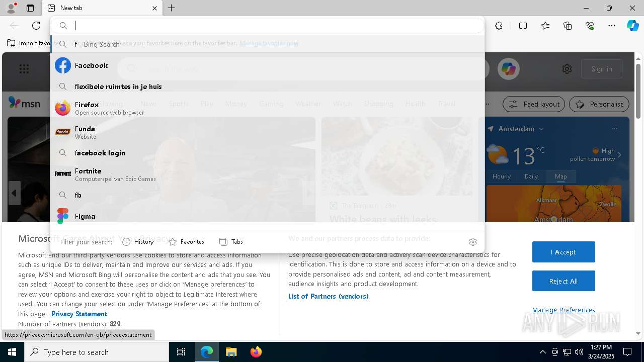Open the Collections toolbar icon
The height and width of the screenshot is (362, 644).
click(x=568, y=26)
